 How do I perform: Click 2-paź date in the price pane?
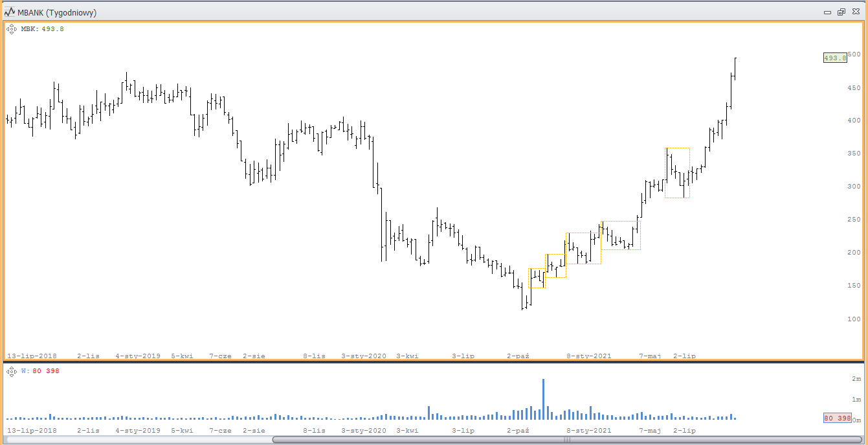tap(518, 356)
